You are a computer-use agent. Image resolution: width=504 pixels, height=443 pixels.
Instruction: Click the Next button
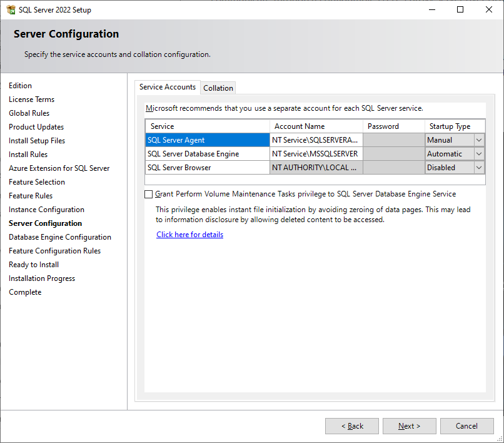pyautogui.click(x=409, y=426)
